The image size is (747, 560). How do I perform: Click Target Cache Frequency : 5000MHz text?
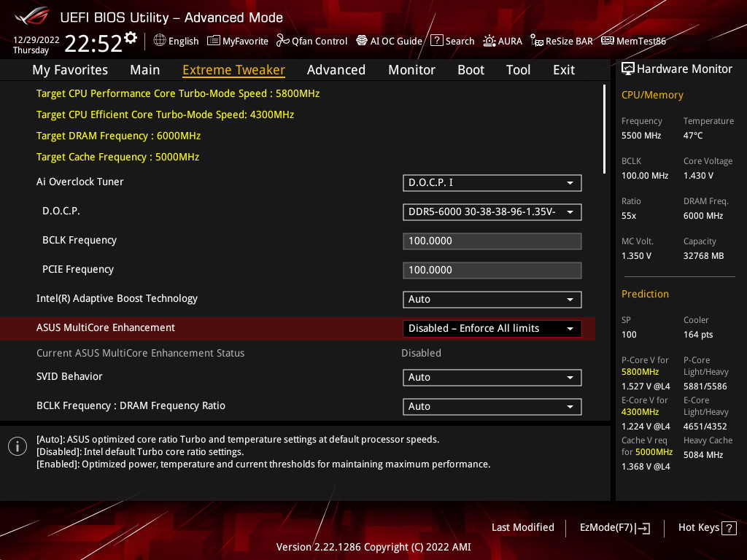(x=117, y=157)
